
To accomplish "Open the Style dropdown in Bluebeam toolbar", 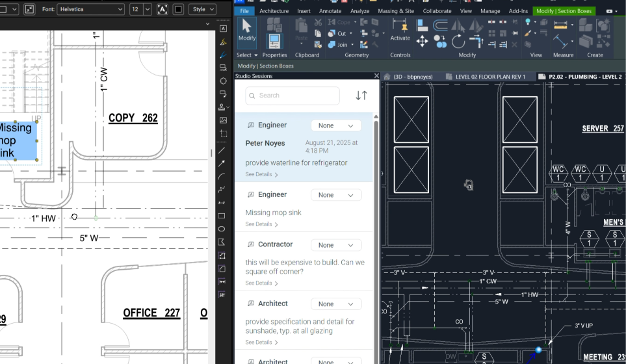I will [x=202, y=9].
